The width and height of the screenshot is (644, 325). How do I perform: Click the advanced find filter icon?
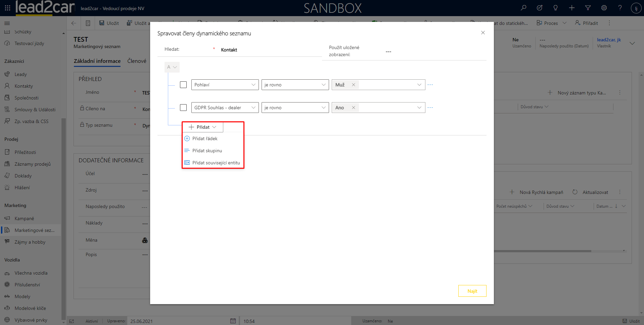(588, 8)
